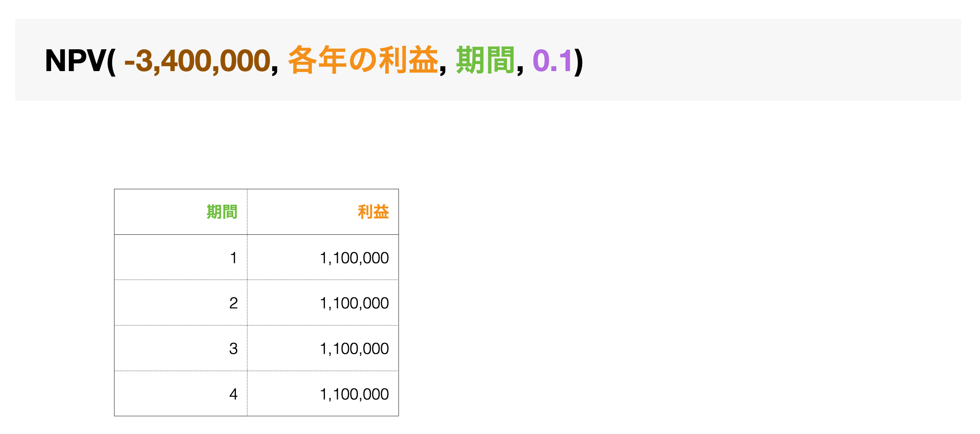Select the 利益 table column header
This screenshot has height=434, width=980.
point(373,212)
